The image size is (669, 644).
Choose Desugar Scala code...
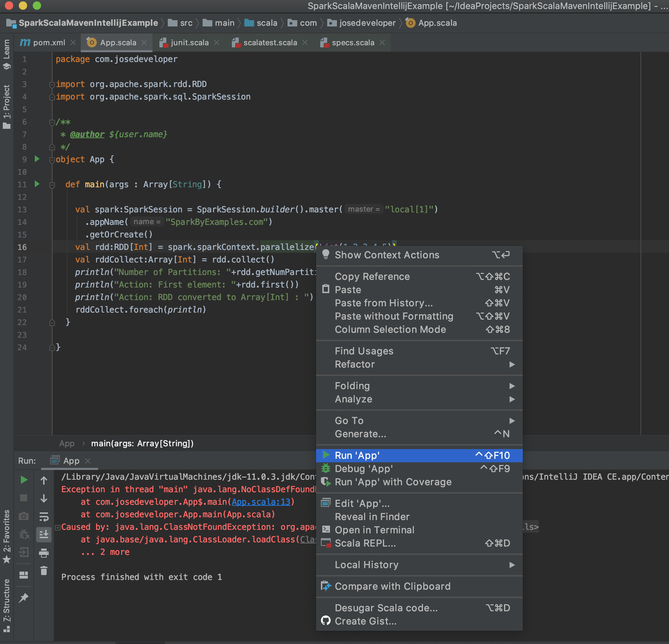pyautogui.click(x=419, y=608)
